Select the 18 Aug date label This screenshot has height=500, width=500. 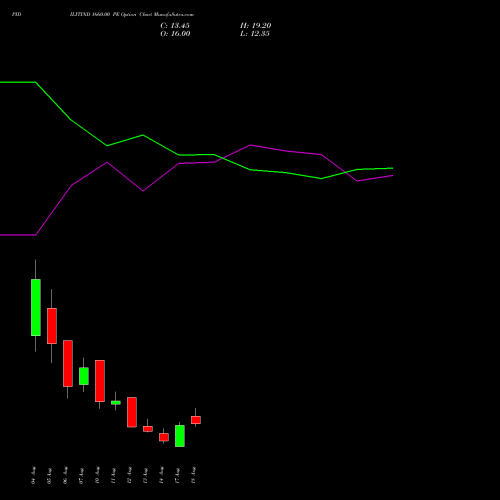193,475
